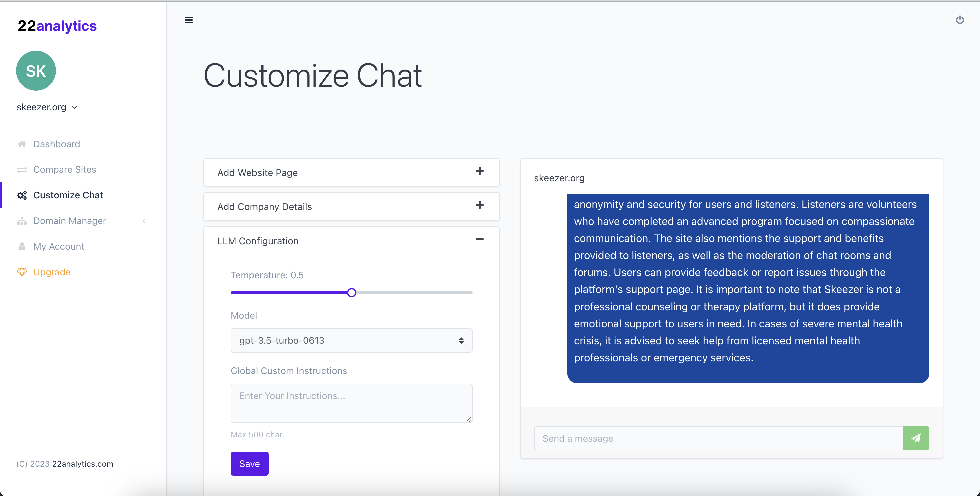Click the Temperature slider handle
Screen dimensions: 980x496
click(x=352, y=293)
